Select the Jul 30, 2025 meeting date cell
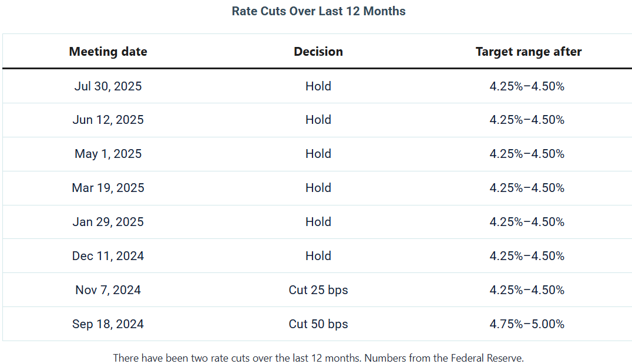632x364 pixels. tap(108, 86)
